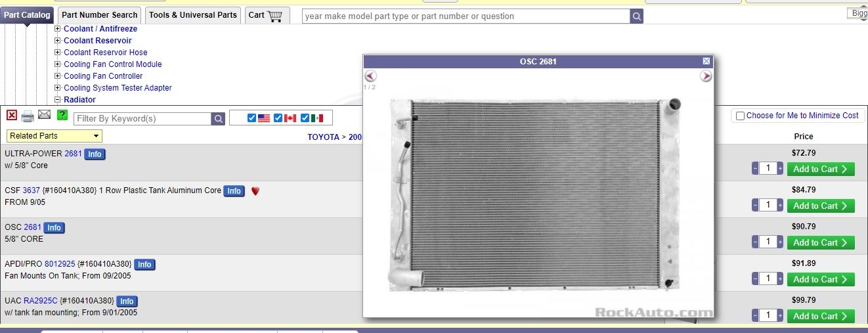868x333 pixels.
Task: Toggle the Canada flag checkbox
Action: pyautogui.click(x=278, y=118)
